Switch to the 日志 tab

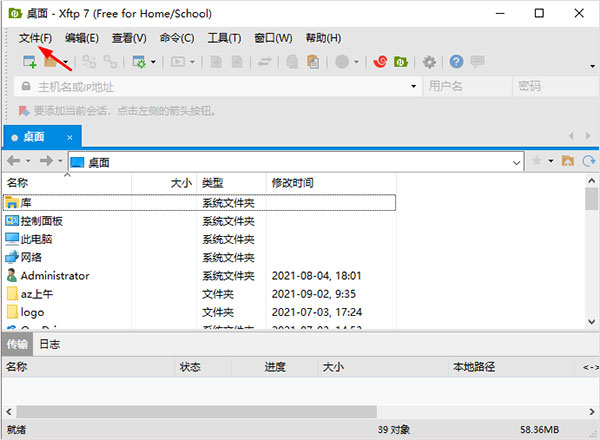pyautogui.click(x=50, y=344)
